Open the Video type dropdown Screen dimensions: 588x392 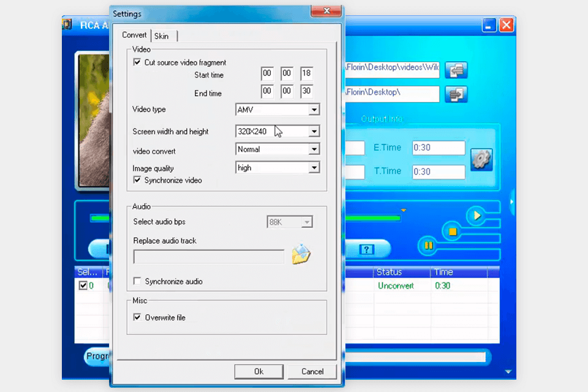point(314,110)
